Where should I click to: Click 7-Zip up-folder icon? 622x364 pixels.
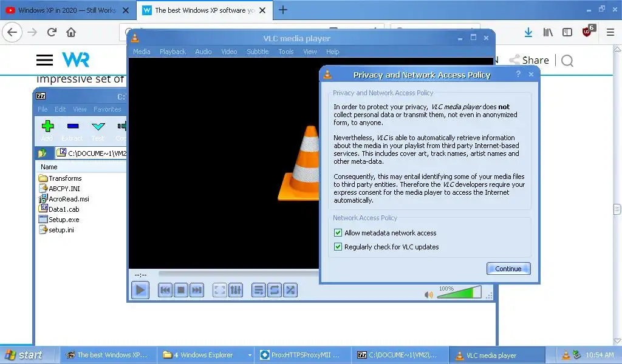42,153
